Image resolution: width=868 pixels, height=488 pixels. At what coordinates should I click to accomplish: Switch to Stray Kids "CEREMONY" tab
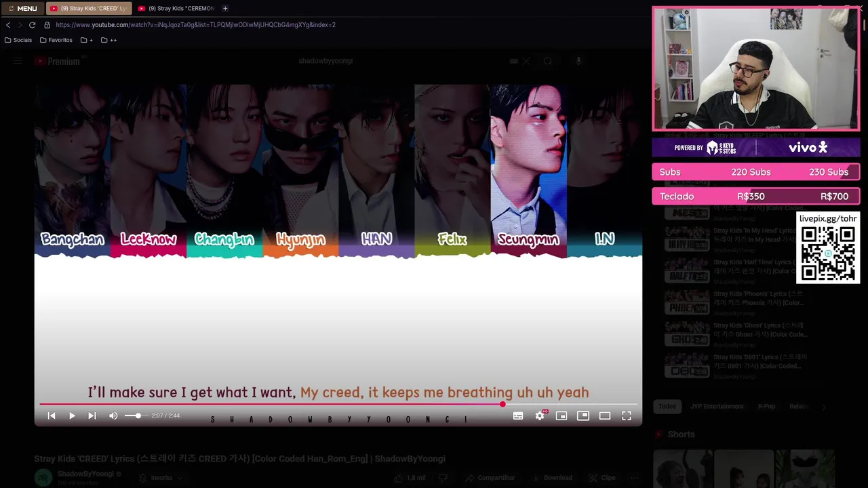176,8
